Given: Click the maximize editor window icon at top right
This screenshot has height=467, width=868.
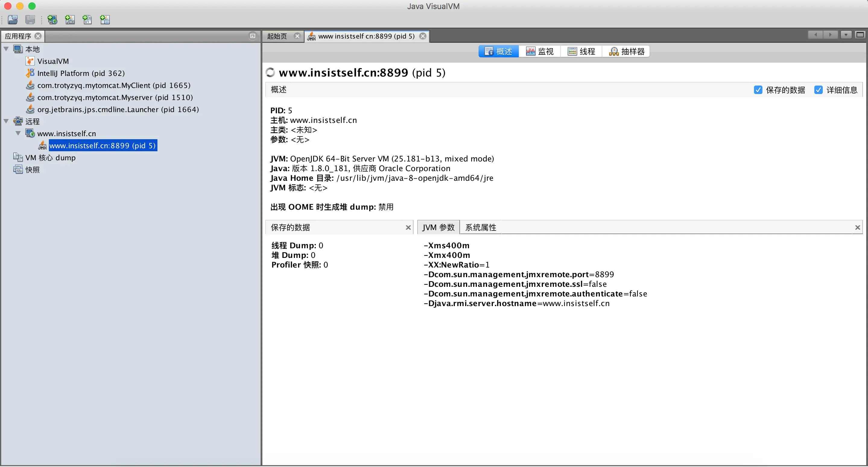Looking at the screenshot, I should coord(860,35).
